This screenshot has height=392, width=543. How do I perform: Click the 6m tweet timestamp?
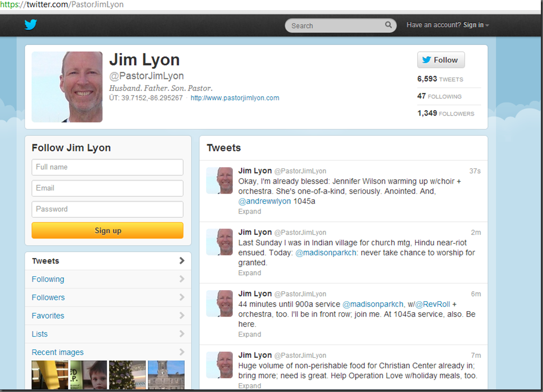coord(476,294)
